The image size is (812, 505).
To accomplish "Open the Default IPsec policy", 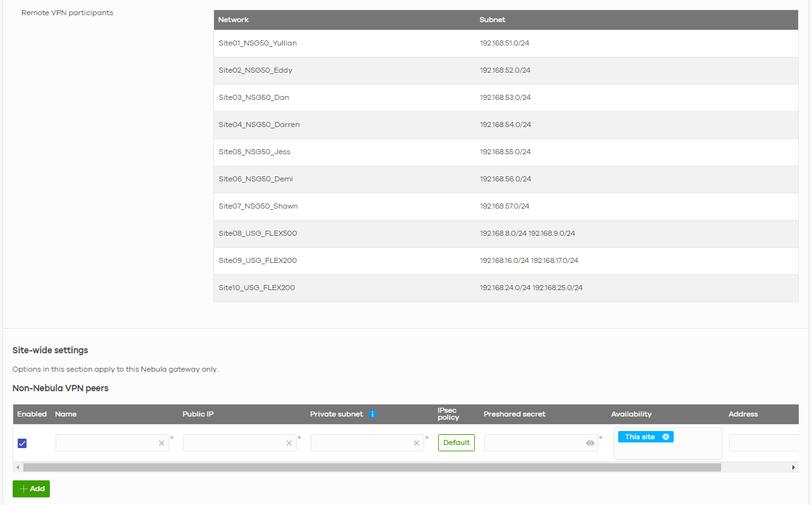I will click(x=457, y=442).
